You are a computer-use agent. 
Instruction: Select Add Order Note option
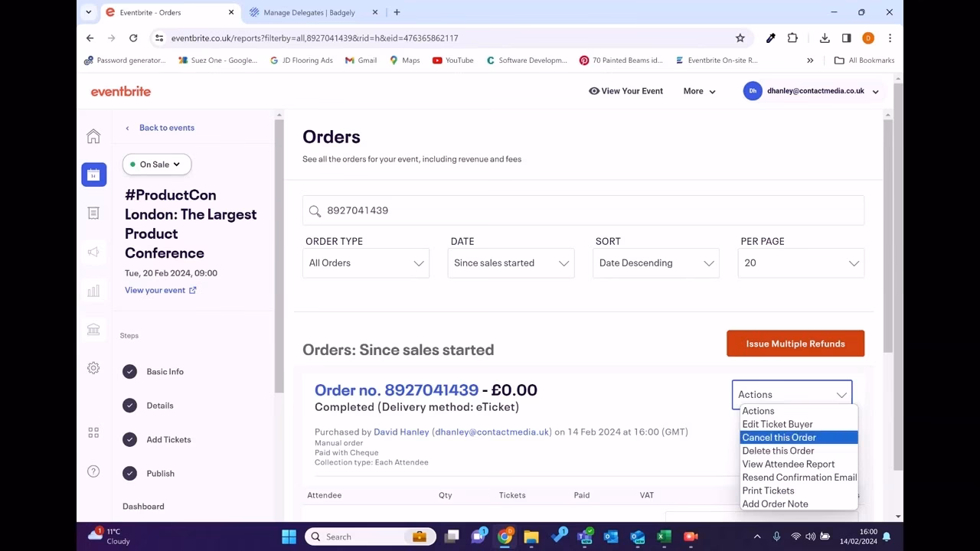(799, 504)
